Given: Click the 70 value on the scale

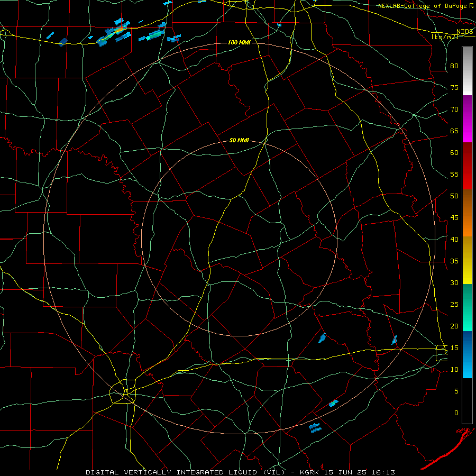Looking at the screenshot, I should [454, 109].
